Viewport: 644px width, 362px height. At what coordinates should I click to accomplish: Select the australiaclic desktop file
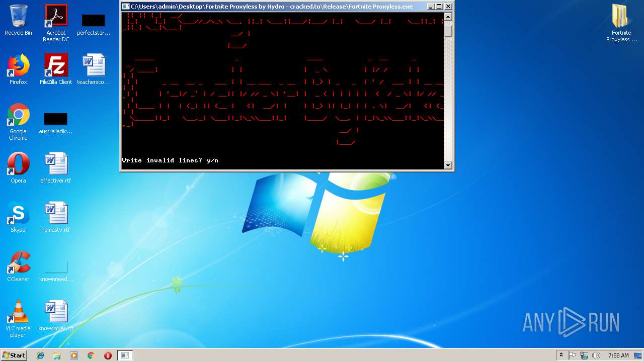click(56, 124)
